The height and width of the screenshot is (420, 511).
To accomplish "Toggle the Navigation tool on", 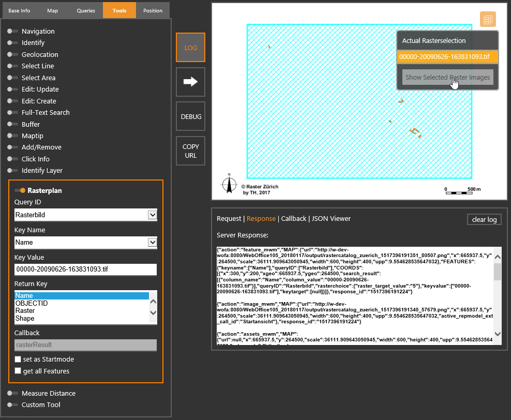I will coord(11,31).
